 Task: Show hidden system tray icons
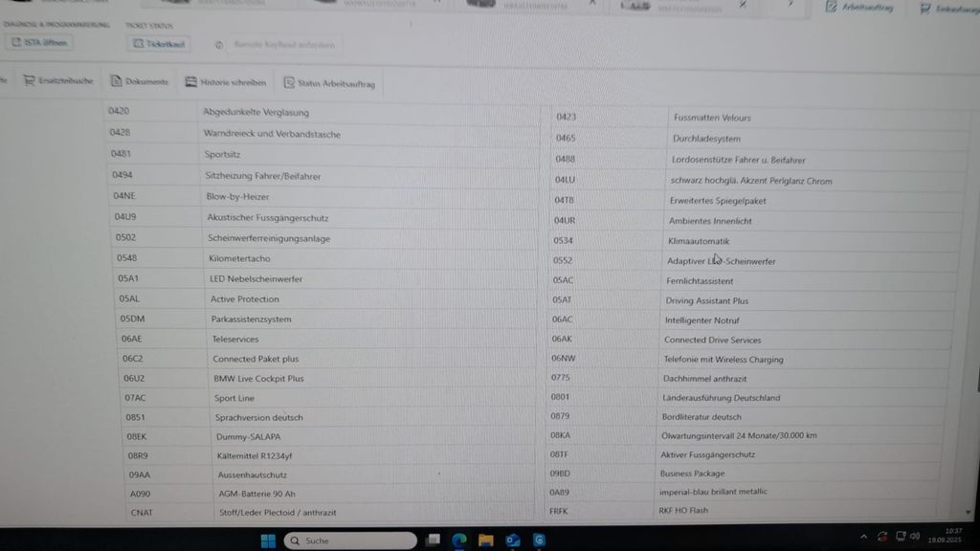pos(864,536)
